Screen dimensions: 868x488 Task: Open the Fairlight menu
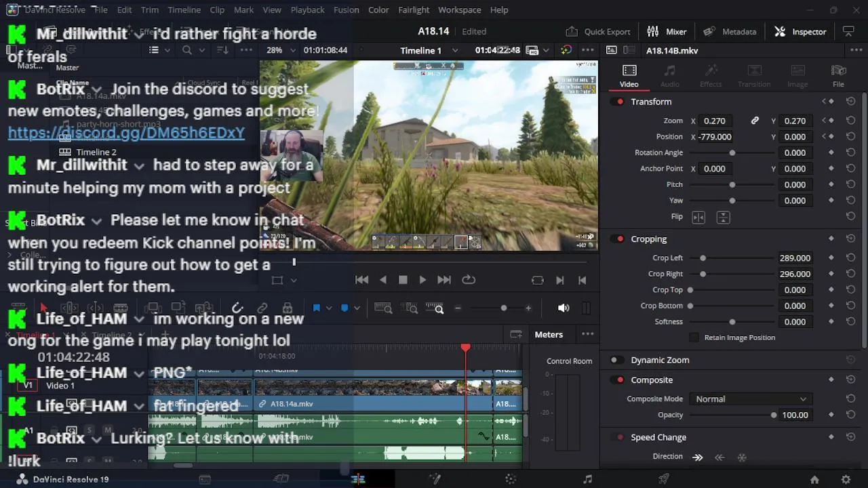pos(414,9)
